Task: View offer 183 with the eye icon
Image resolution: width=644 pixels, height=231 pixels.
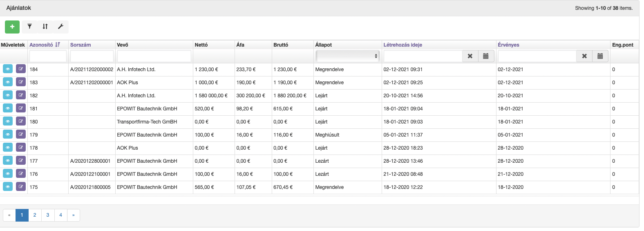Action: pos(8,82)
